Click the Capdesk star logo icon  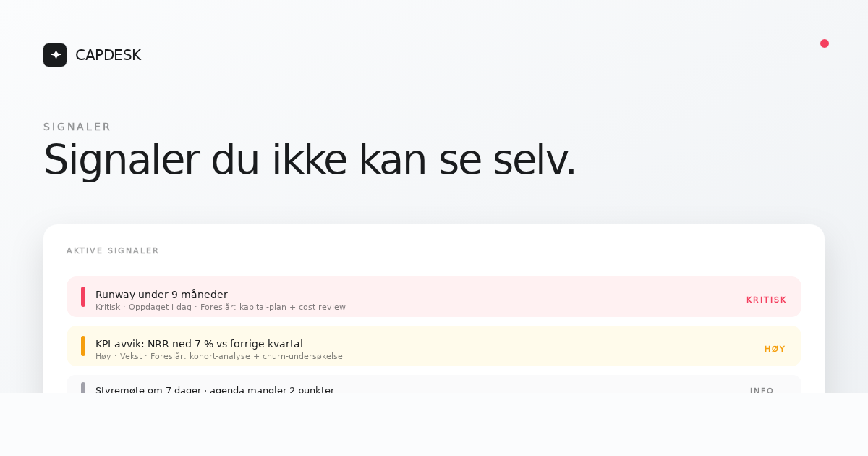pyautogui.click(x=55, y=55)
